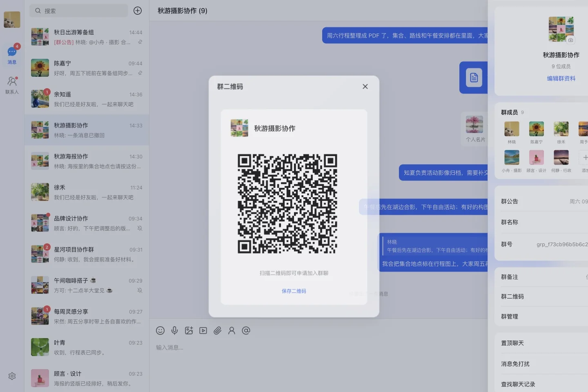
Task: Click the paperclip attachment icon
Action: tap(217, 330)
